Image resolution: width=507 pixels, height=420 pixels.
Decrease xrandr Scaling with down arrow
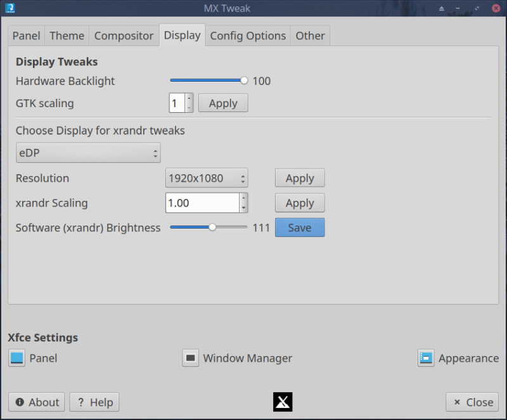[x=243, y=208]
